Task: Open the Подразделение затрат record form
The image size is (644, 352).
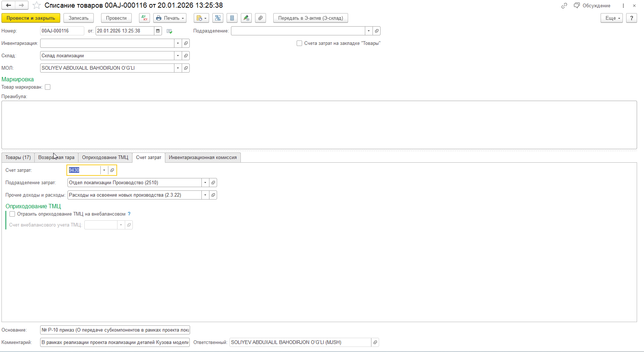Action: 213,183
